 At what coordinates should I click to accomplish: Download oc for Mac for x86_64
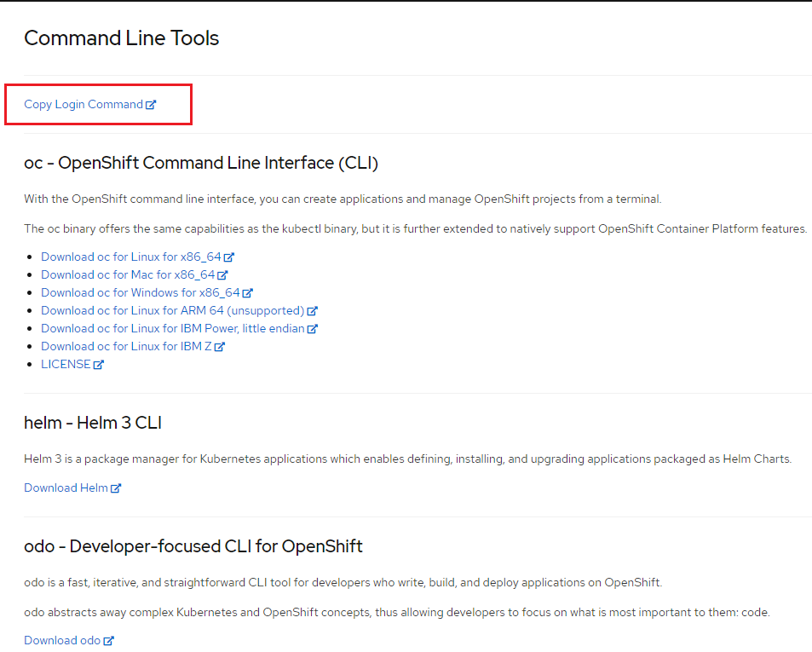128,274
